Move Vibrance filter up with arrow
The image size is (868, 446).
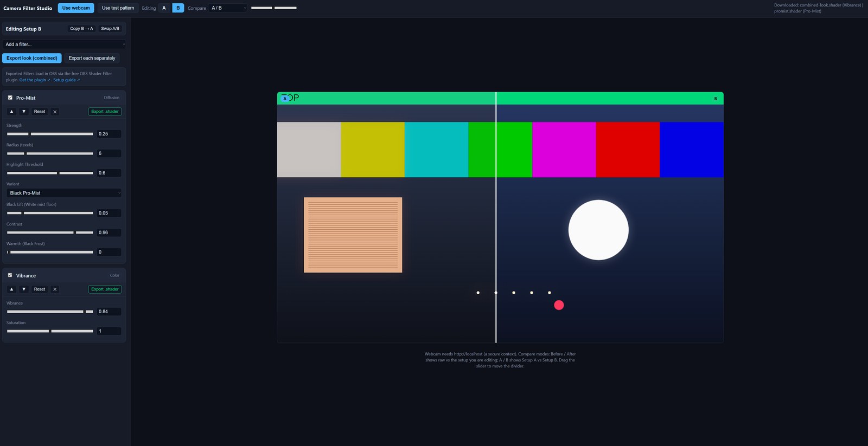click(x=11, y=289)
